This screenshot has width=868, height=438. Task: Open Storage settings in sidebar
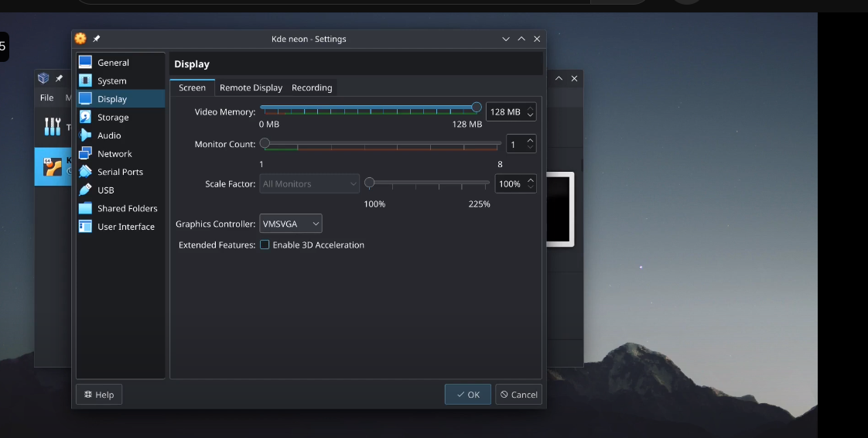(113, 118)
